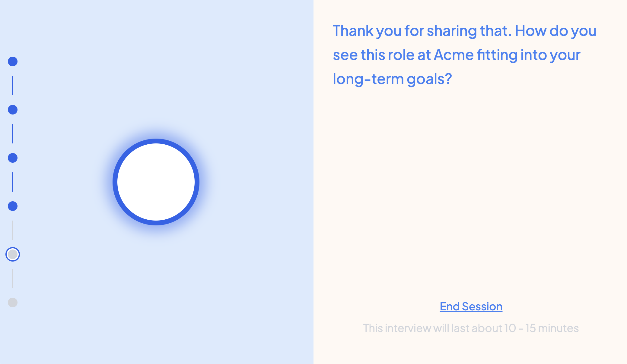Click the first completed step dot

pos(13,61)
